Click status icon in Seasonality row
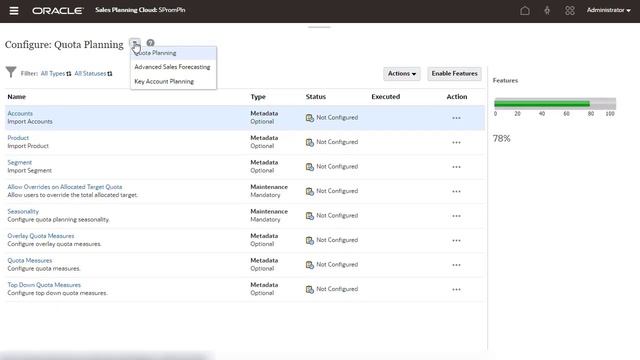Screen dimensions: 640x360 (310, 216)
